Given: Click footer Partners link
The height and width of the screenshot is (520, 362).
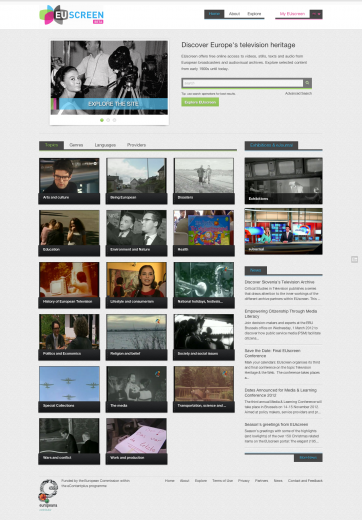Looking at the screenshot, I should tap(261, 481).
